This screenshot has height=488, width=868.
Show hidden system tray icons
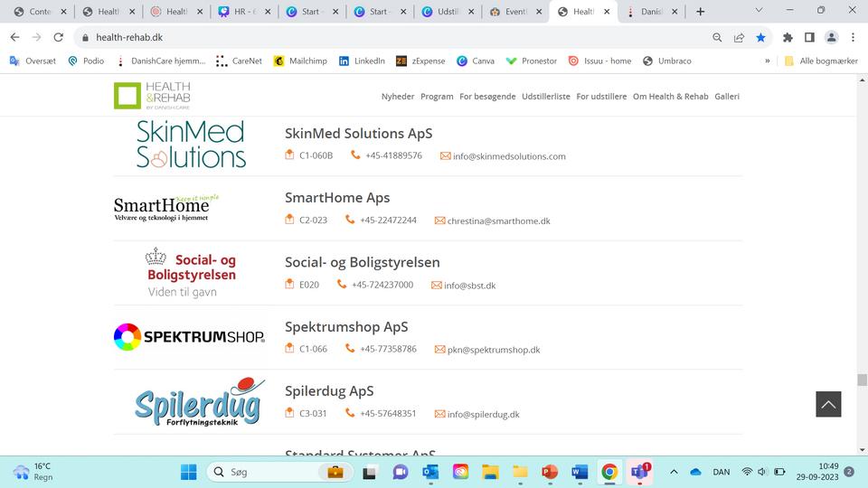[x=674, y=472]
